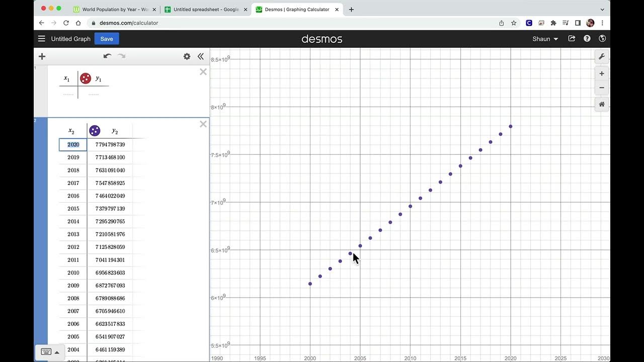Select the x2 cell containing 2010
The image size is (644, 362).
(73, 273)
